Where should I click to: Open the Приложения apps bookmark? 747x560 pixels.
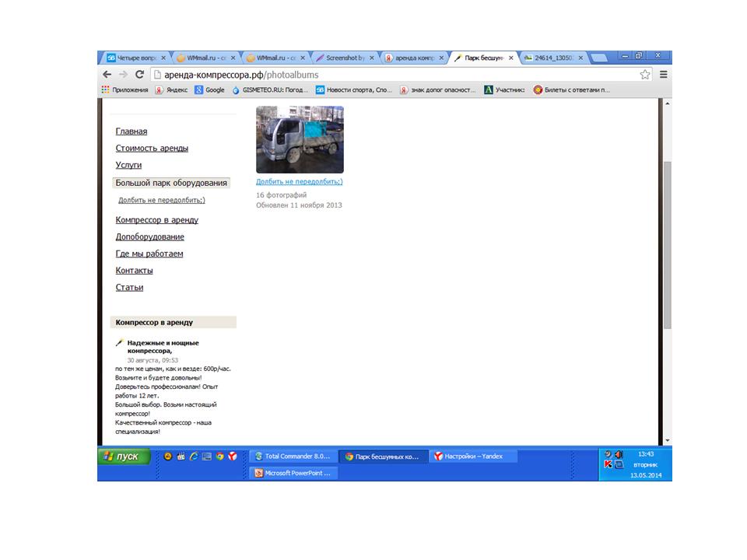124,89
